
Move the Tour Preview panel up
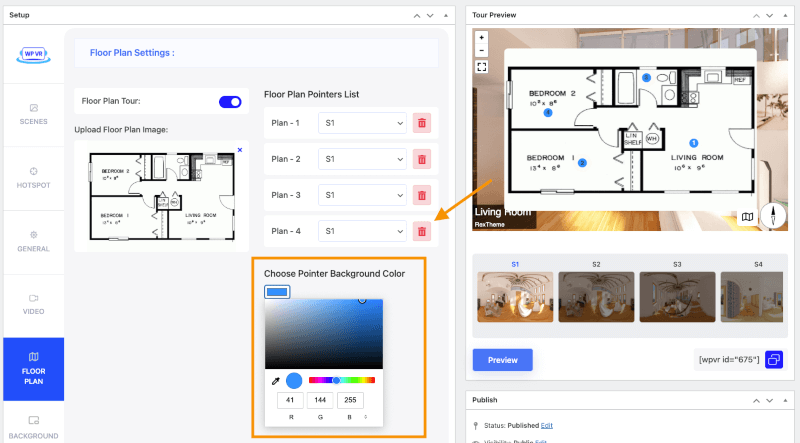click(756, 16)
